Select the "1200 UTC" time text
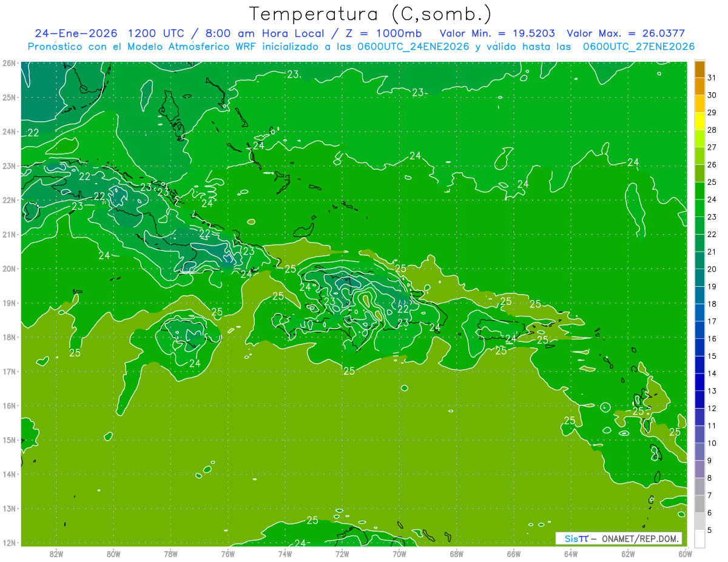The height and width of the screenshot is (562, 728). [156, 33]
